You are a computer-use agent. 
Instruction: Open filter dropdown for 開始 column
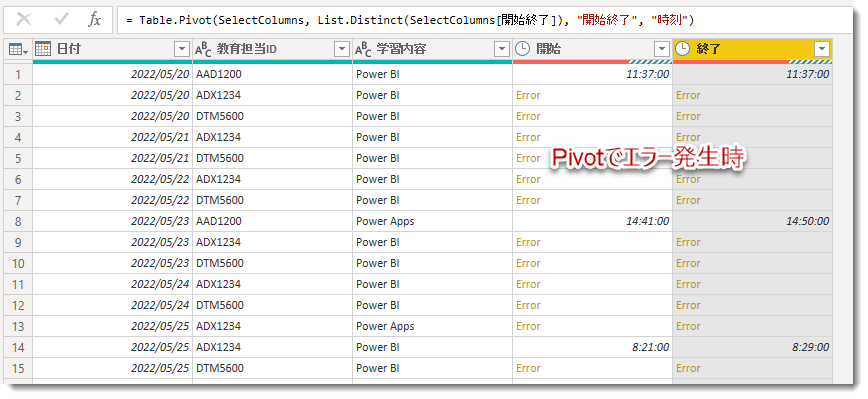(662, 49)
